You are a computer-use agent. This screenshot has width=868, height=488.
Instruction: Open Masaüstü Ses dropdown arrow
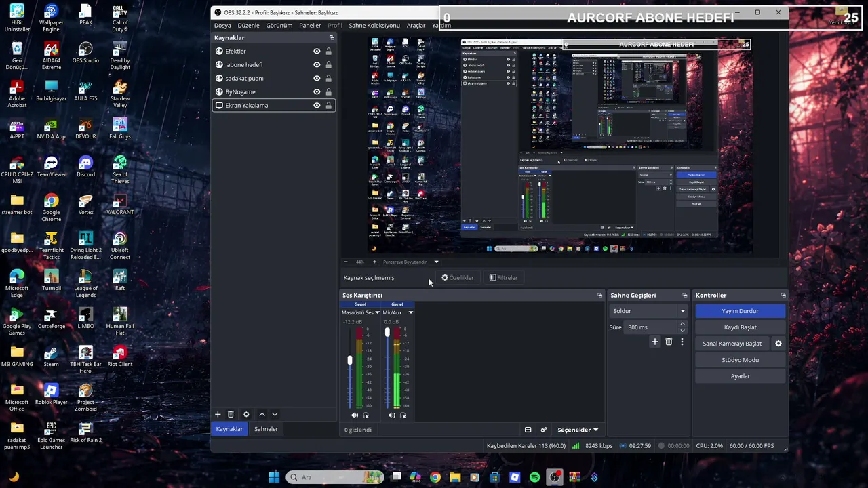[x=377, y=312]
